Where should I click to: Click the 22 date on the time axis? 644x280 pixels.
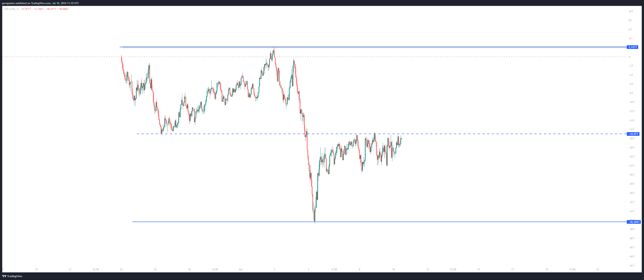pyautogui.click(x=598, y=269)
